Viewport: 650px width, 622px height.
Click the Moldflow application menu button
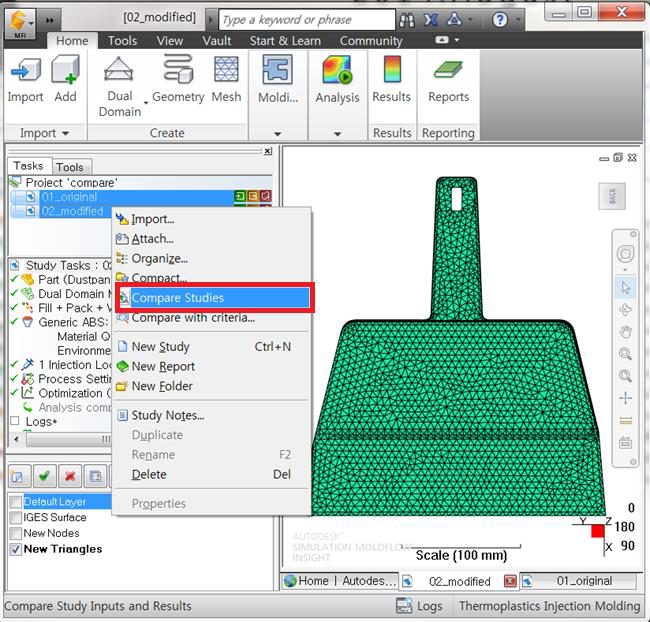pyautogui.click(x=19, y=23)
